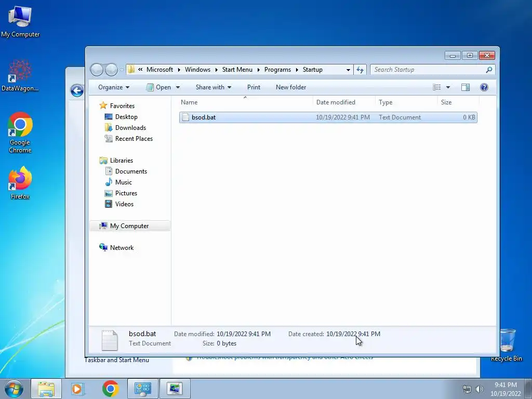This screenshot has width=532, height=399.
Task: Select the bsod.bat file row
Action: click(328, 117)
